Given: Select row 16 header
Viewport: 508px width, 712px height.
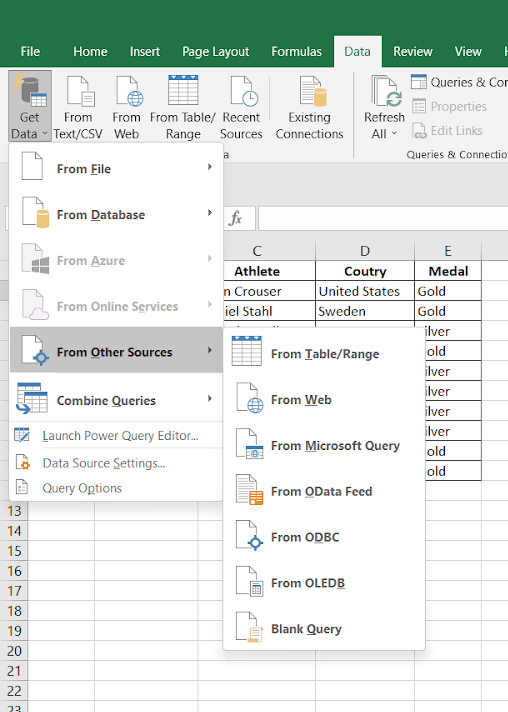Looking at the screenshot, I should pos(14,571).
